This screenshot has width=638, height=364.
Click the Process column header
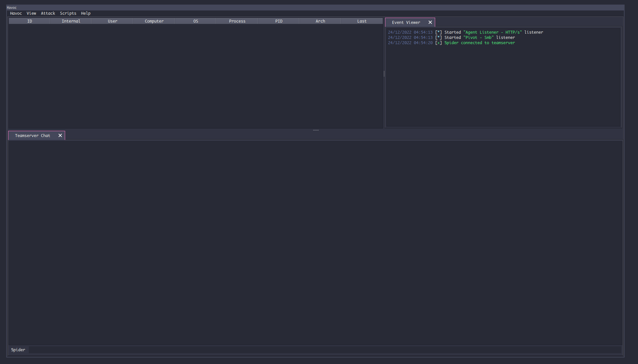point(237,21)
